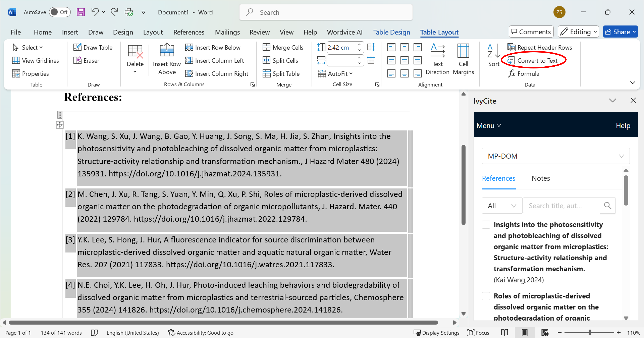This screenshot has width=644, height=338.
Task: Click the Share button
Action: (x=620, y=32)
